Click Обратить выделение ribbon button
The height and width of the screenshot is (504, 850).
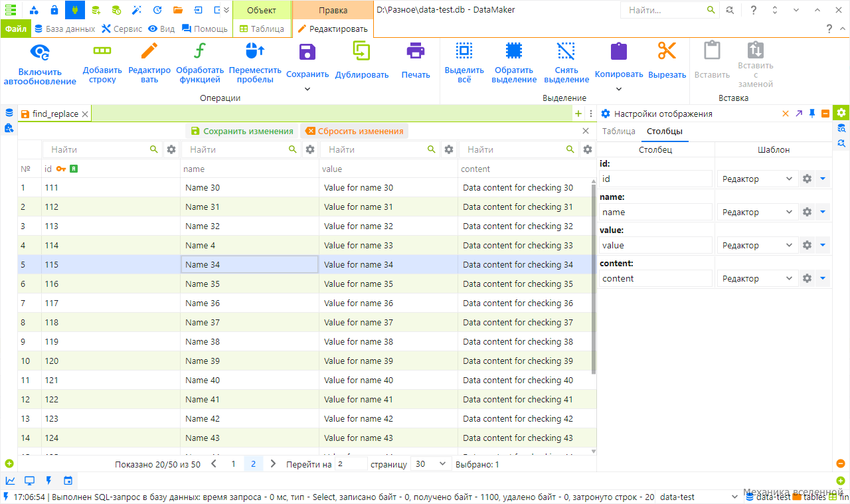click(515, 64)
